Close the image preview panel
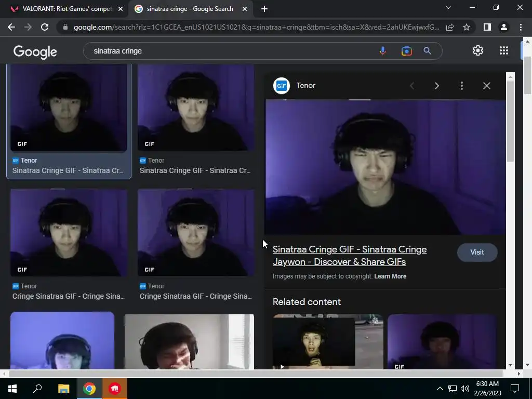 [x=486, y=86]
